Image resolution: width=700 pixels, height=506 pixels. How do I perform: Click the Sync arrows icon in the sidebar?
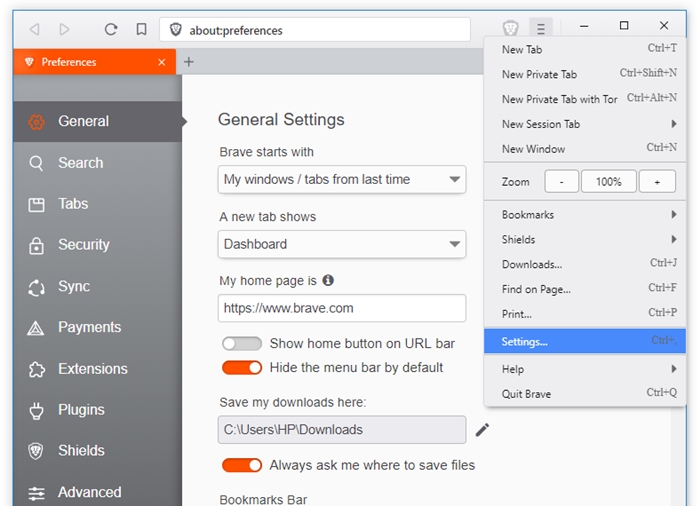pos(36,287)
